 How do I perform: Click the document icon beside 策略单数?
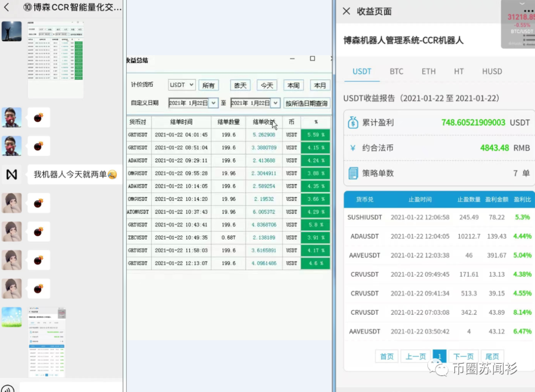(x=354, y=172)
